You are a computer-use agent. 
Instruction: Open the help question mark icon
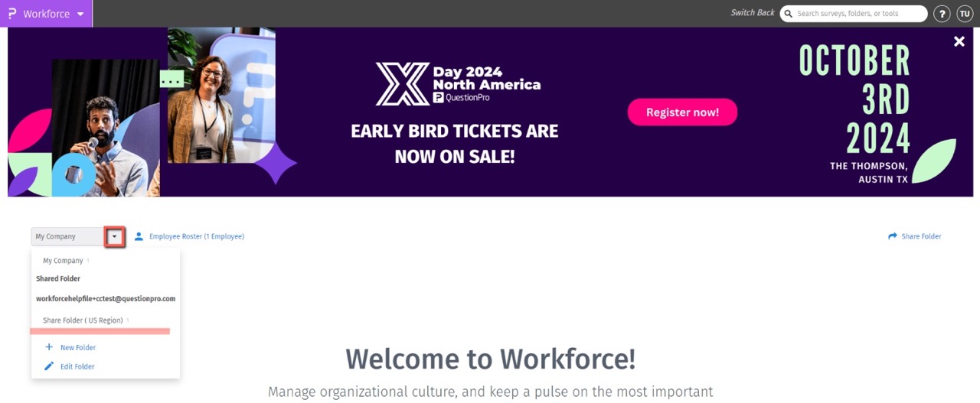pyautogui.click(x=942, y=14)
